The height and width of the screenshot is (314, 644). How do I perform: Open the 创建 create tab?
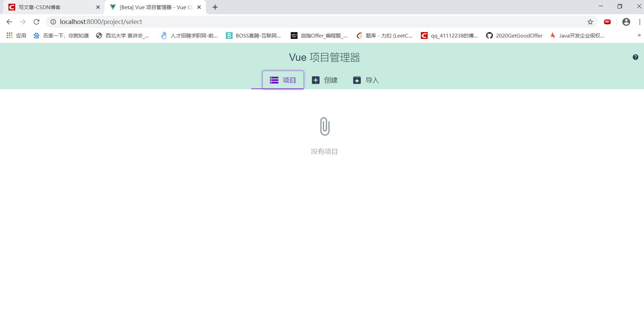click(x=325, y=80)
